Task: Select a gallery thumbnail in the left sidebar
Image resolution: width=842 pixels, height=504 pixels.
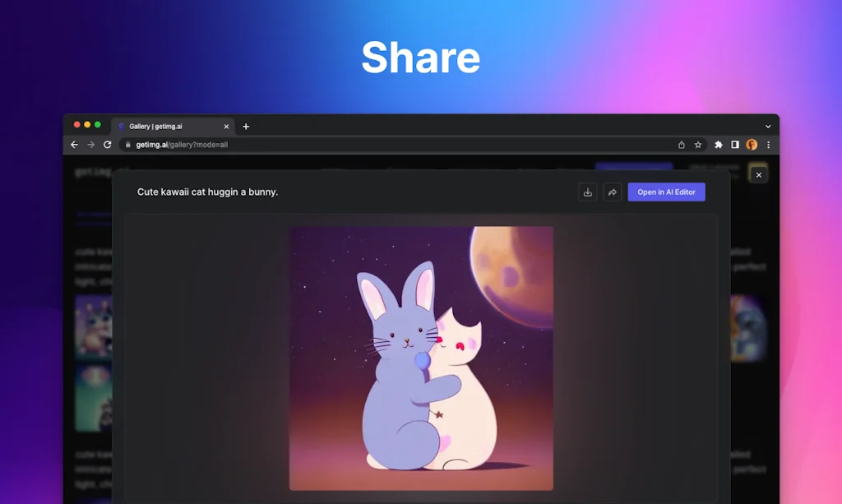Action: [93, 326]
